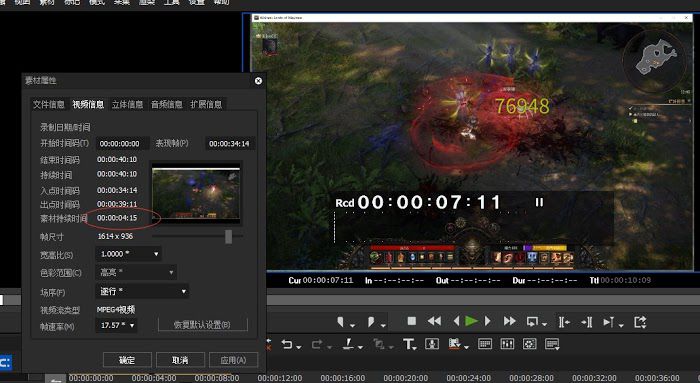Click the greyed overlapping-squares group icon
Screen dimensions: 700x383
[379, 344]
